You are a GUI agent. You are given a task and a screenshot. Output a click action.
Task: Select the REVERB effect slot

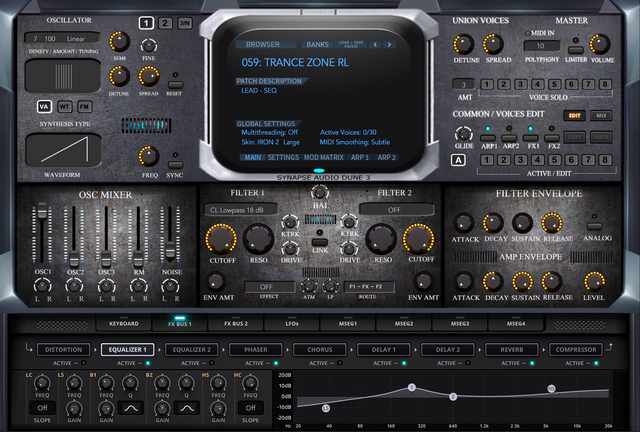pos(512,350)
